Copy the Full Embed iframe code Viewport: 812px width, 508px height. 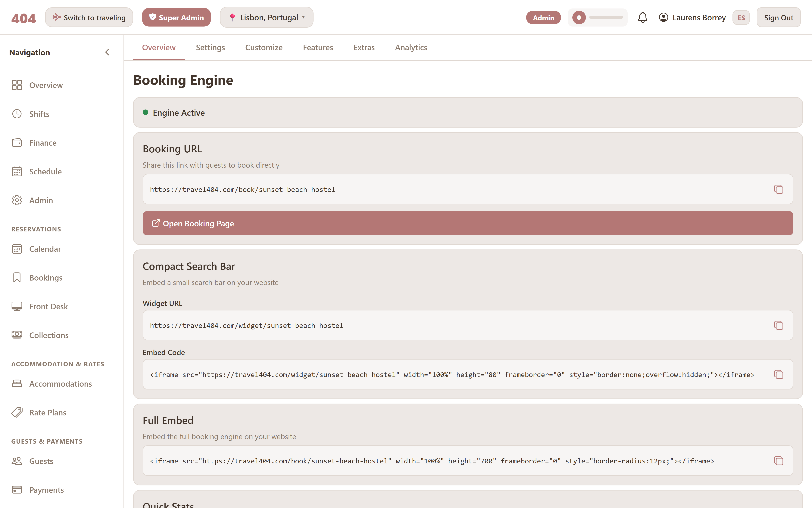(778, 461)
